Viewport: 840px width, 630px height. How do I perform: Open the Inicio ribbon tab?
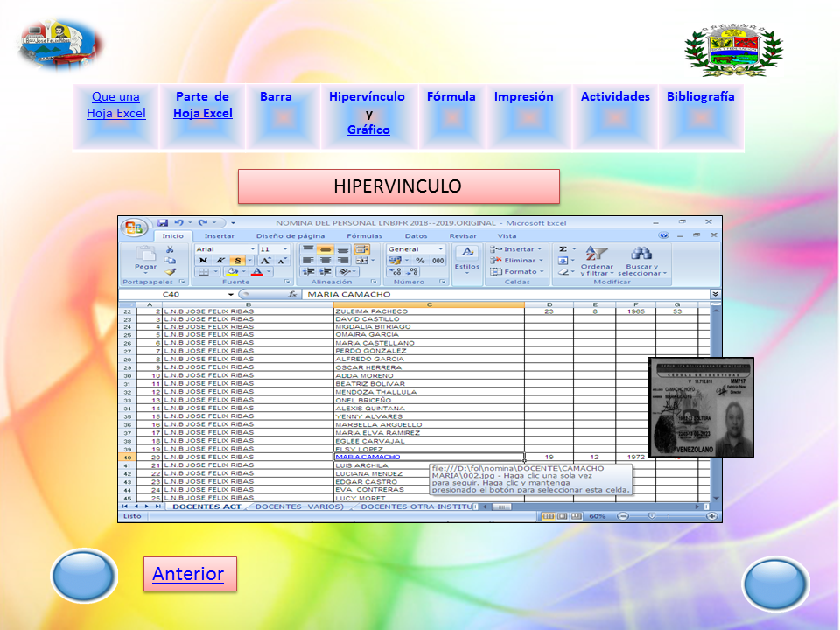(173, 235)
